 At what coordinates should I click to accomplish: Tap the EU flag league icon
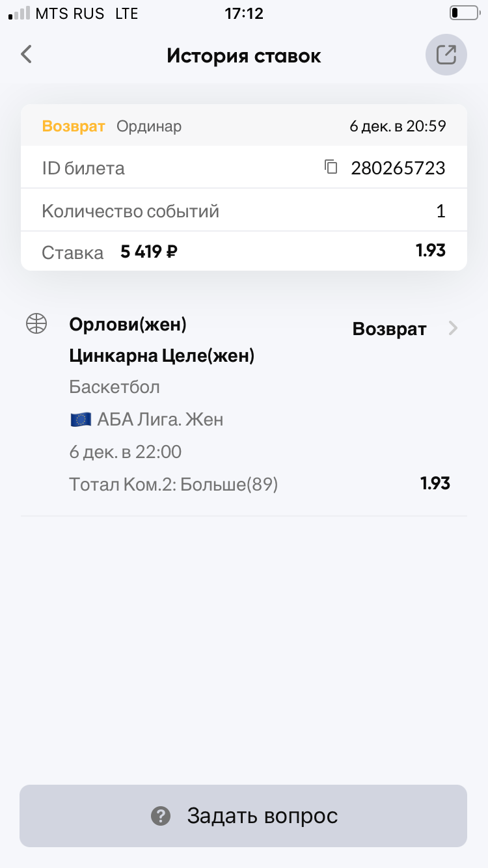coord(81,420)
